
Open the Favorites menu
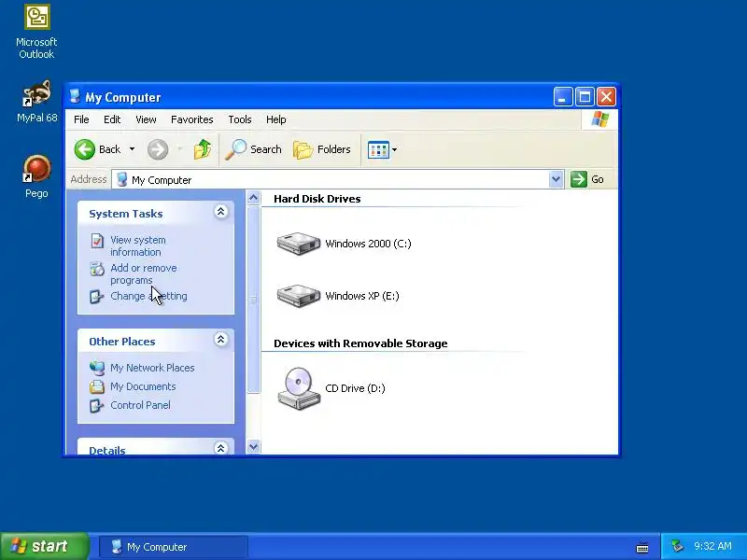point(192,119)
